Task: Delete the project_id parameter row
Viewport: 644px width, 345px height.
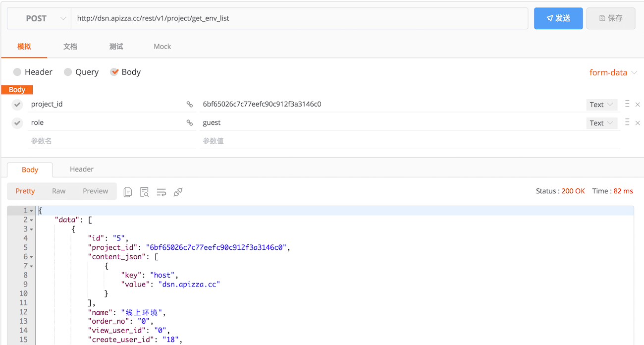Action: [638, 105]
